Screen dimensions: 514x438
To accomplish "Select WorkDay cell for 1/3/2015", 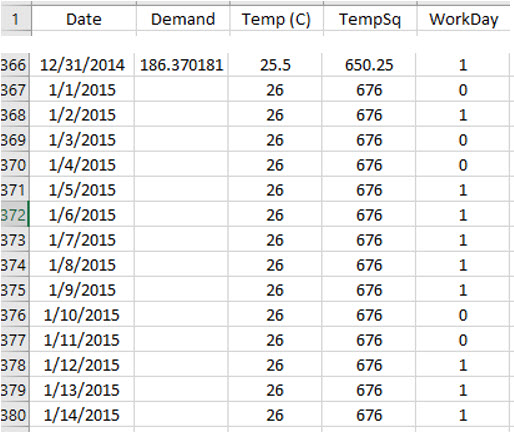I will (463, 140).
